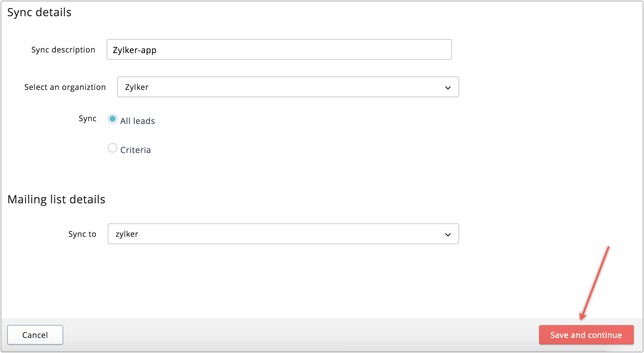
Task: Click the selected Zylker organization value
Action: 137,87
